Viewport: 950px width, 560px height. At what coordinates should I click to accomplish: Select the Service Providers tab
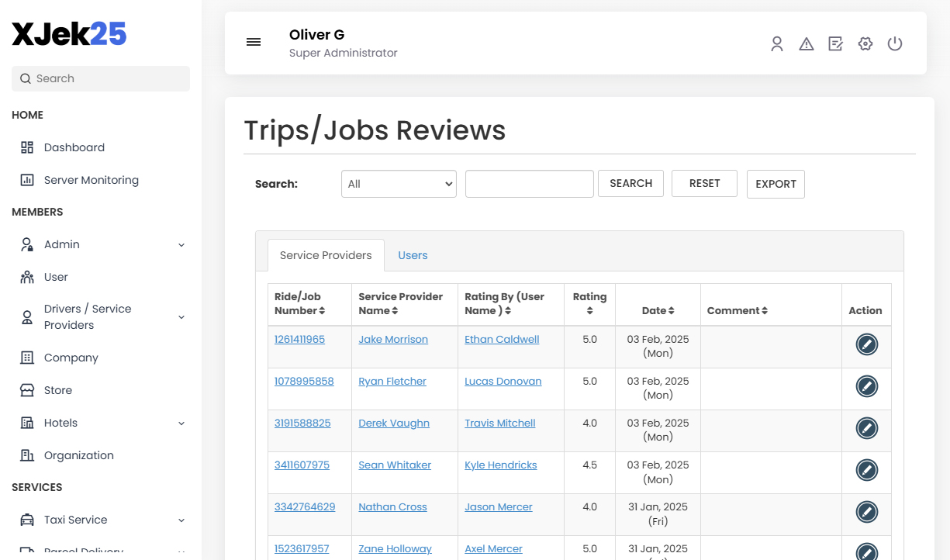pyautogui.click(x=325, y=254)
